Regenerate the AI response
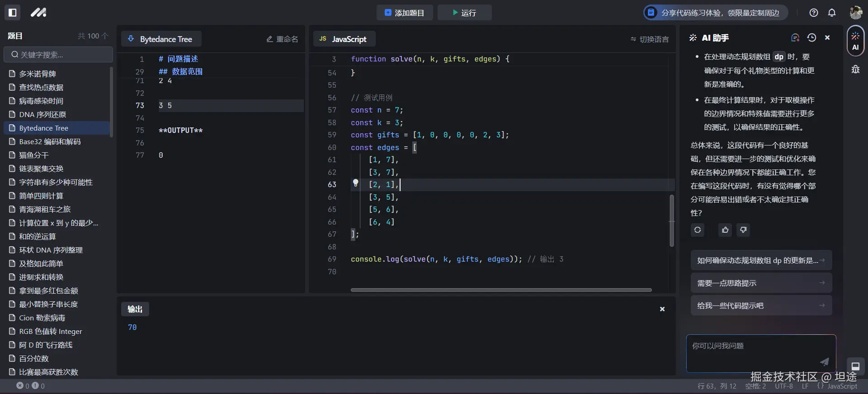The width and height of the screenshot is (868, 394). [x=698, y=230]
